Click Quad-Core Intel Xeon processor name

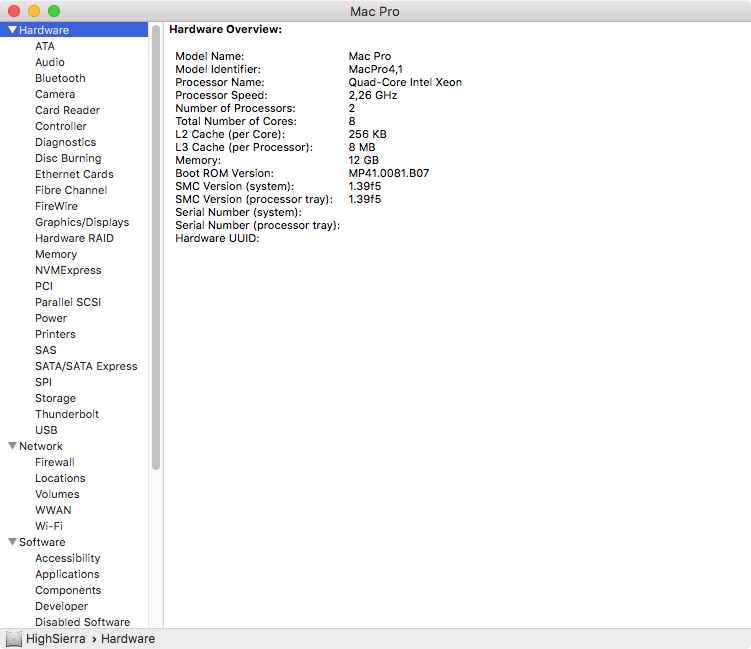pos(405,82)
